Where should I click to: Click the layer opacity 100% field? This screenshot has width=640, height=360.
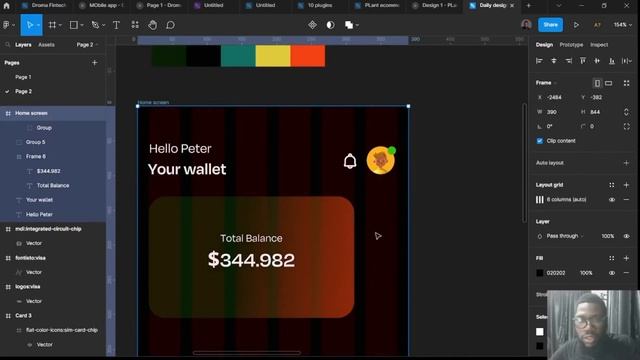(x=607, y=236)
